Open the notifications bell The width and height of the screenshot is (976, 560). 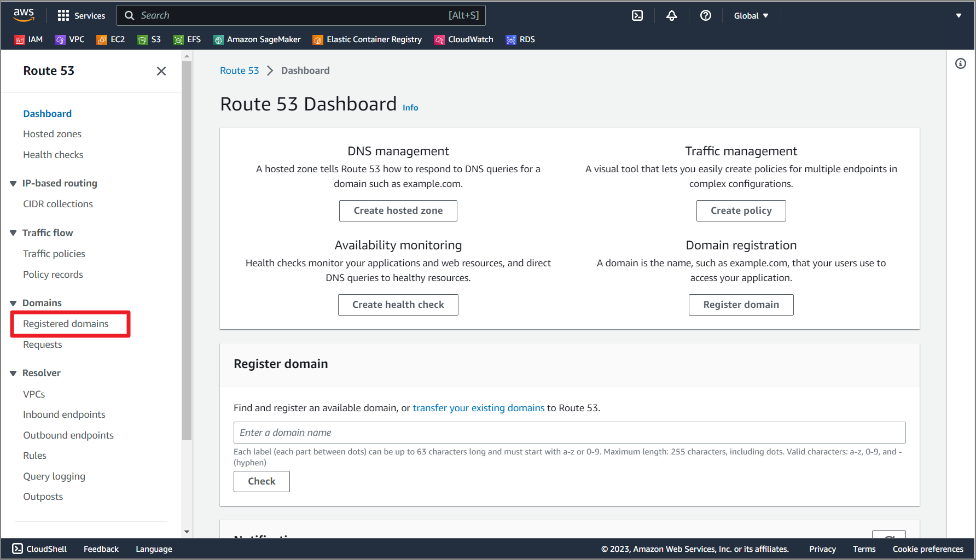click(x=672, y=15)
